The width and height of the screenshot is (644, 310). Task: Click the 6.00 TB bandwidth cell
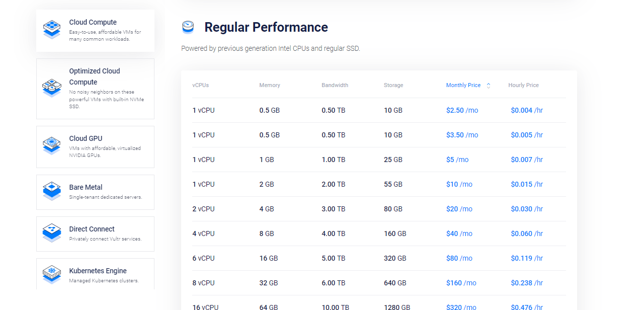pos(334,283)
